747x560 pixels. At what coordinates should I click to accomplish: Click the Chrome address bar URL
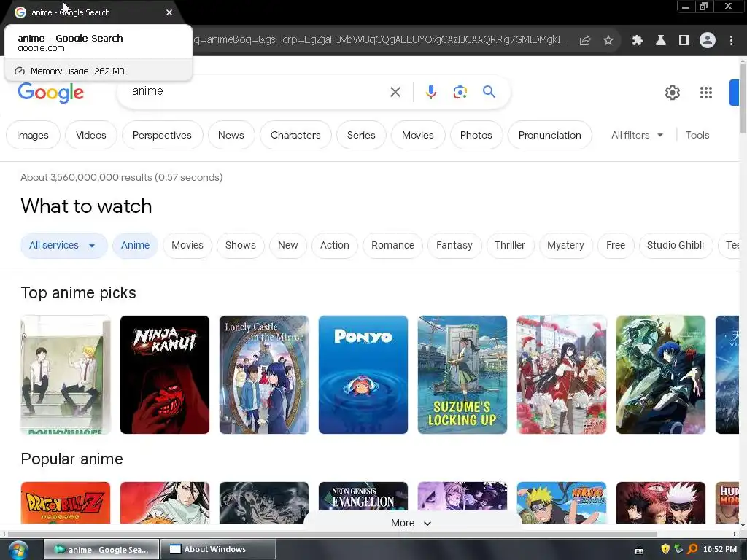[381, 40]
